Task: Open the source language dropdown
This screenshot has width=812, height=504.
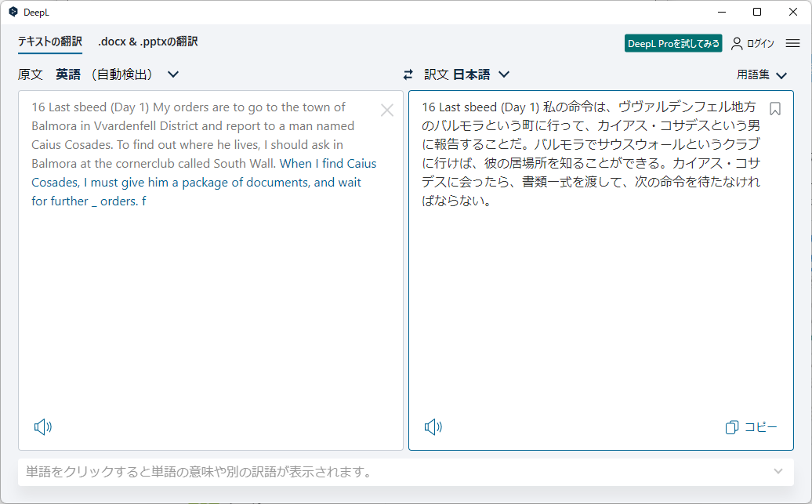Action: click(172, 74)
